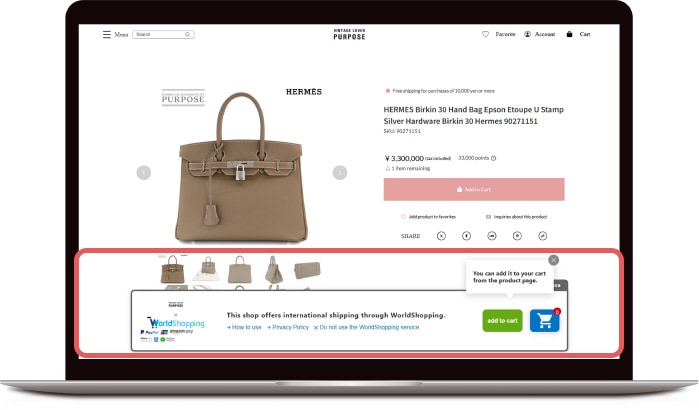Share via the first circular share icon

point(441,236)
